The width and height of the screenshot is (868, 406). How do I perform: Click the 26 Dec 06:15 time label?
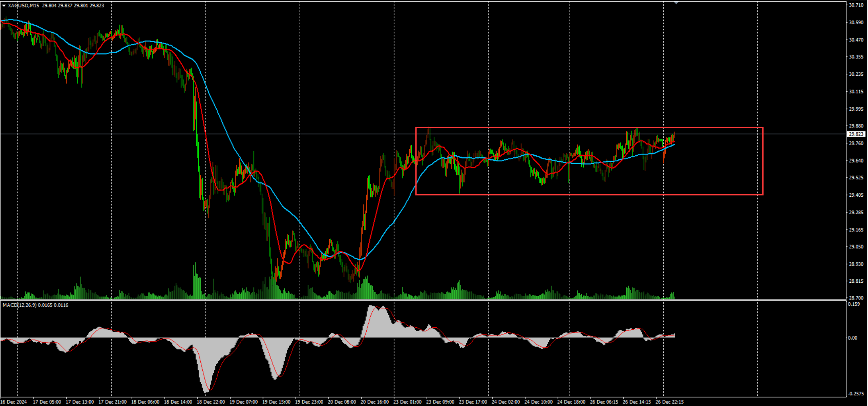coord(604,402)
